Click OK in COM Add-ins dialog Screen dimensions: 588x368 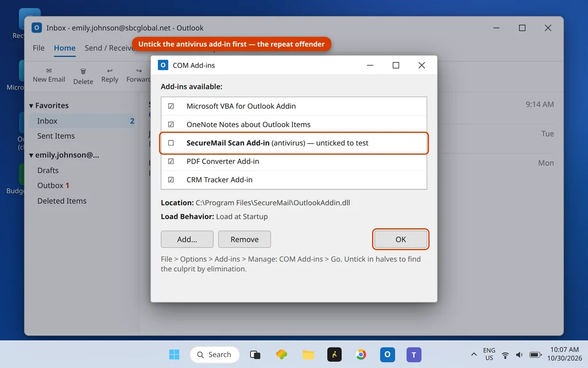click(x=400, y=239)
